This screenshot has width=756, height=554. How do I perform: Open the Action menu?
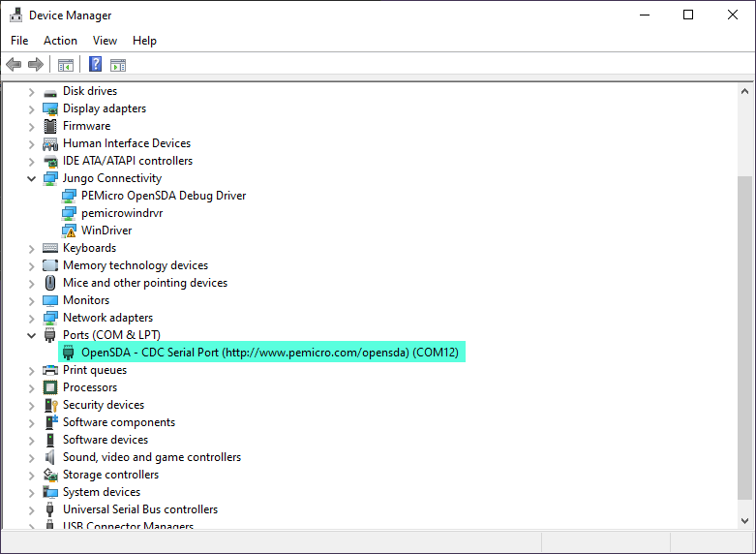click(60, 41)
